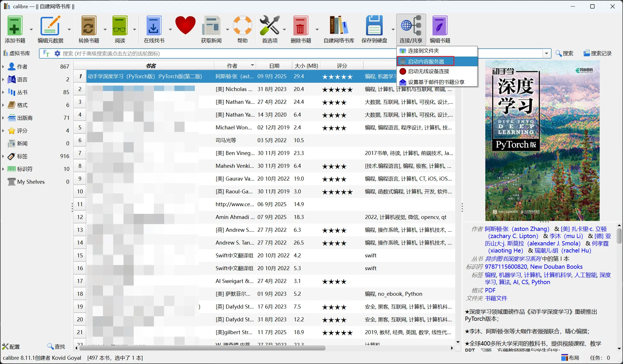623x364 pixels.
Task: Click Get books online (在线找书) icon
Action: (x=154, y=30)
